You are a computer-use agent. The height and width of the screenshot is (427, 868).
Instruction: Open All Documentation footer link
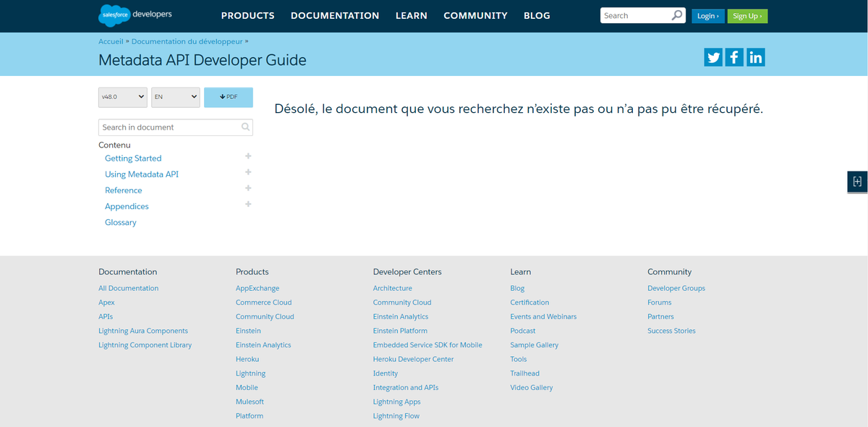point(128,288)
